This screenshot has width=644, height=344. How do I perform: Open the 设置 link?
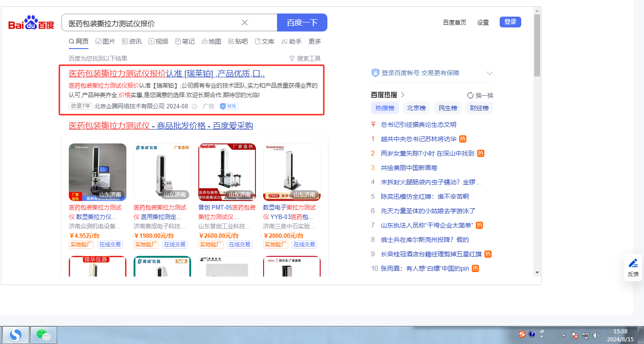pyautogui.click(x=483, y=22)
